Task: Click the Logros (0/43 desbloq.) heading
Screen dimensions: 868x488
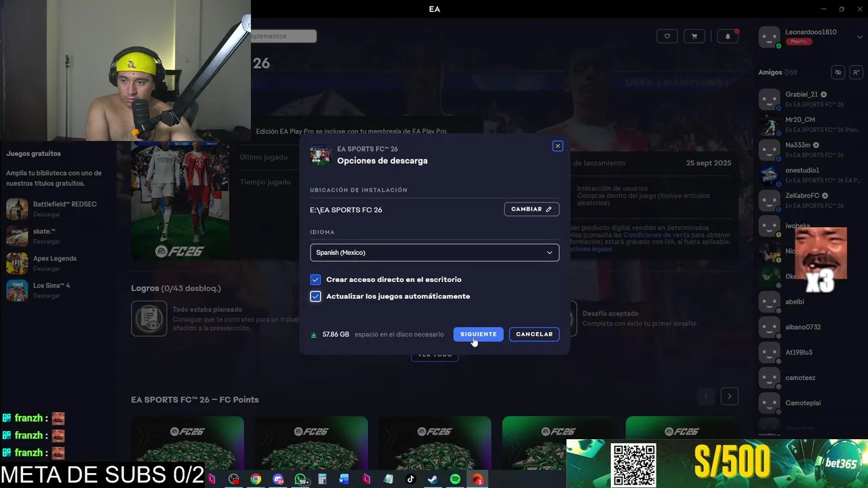Action: [x=176, y=288]
